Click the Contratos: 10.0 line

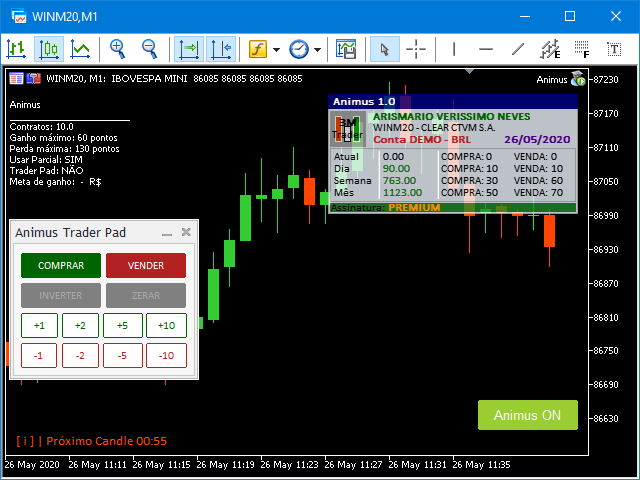(42, 127)
